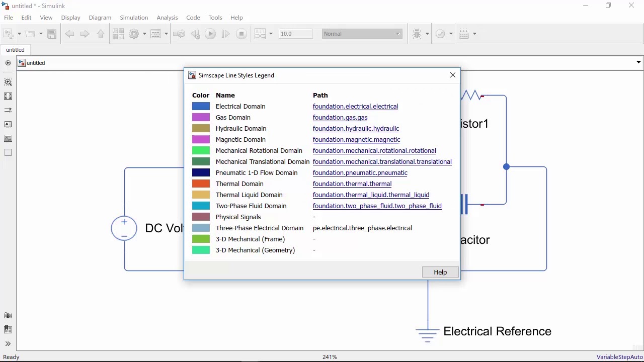Open the Normal simulation mode dropdown
The width and height of the screenshot is (644, 362).
point(362,34)
